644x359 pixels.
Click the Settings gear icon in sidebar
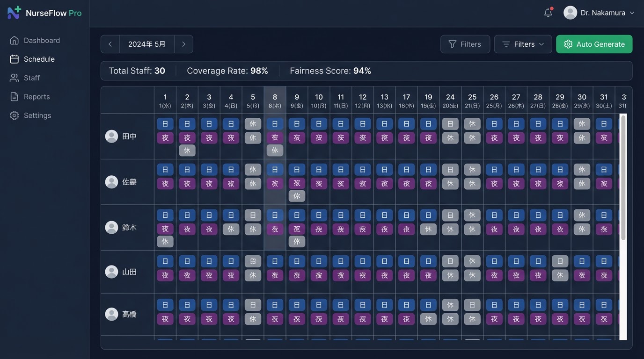point(15,115)
